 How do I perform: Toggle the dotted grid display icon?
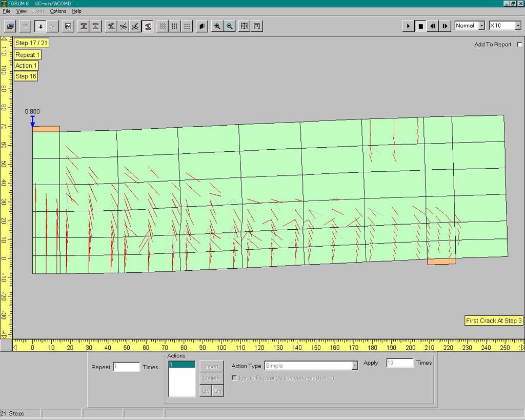(x=187, y=26)
